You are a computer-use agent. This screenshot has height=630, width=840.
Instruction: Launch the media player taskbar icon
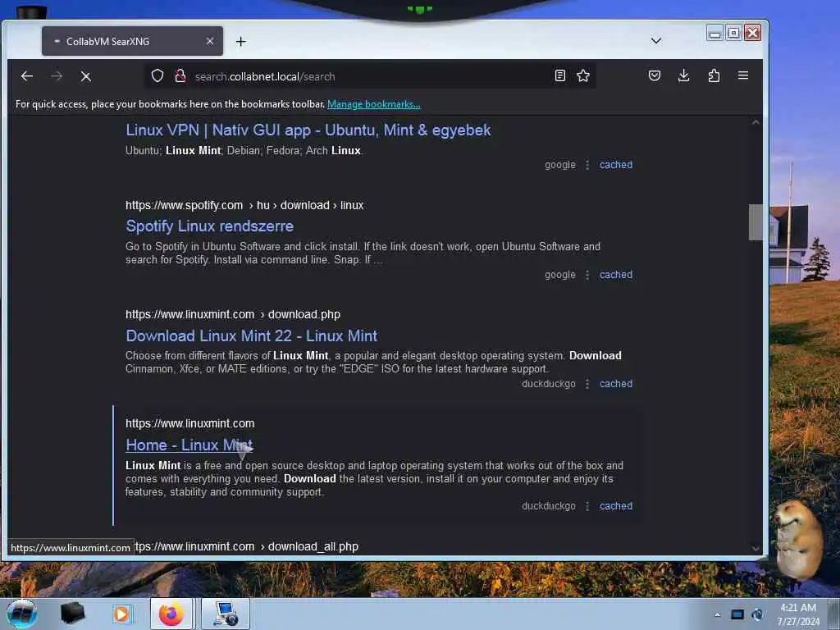coord(121,614)
